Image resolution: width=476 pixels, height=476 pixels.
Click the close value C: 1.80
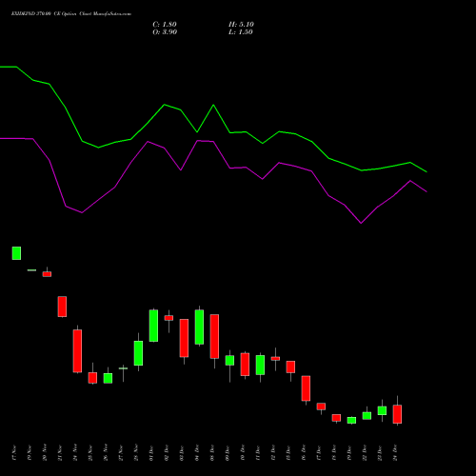pyautogui.click(x=165, y=25)
